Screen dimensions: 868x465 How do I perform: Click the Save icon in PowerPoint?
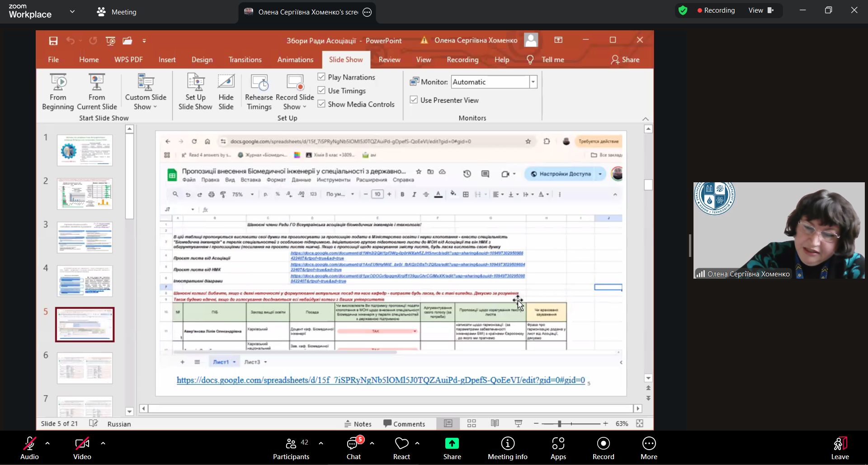53,41
